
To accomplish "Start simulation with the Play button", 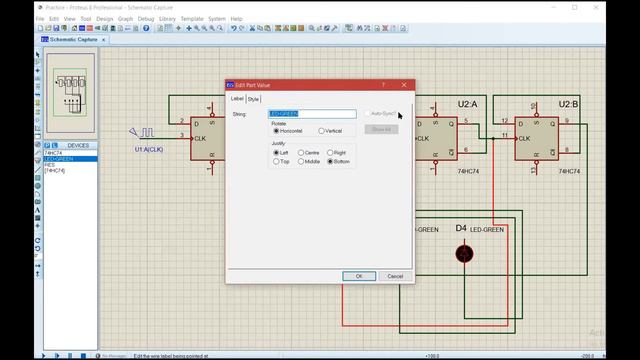I will (x=43, y=356).
